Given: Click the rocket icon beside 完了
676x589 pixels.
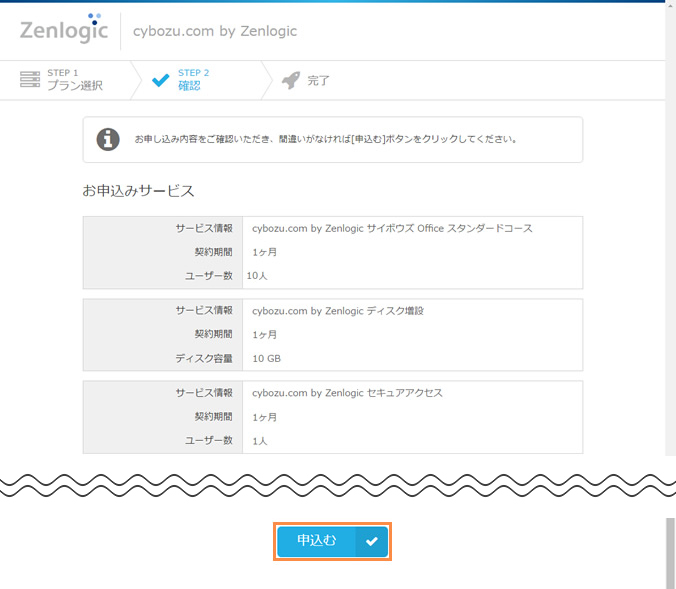Looking at the screenshot, I should [291, 80].
